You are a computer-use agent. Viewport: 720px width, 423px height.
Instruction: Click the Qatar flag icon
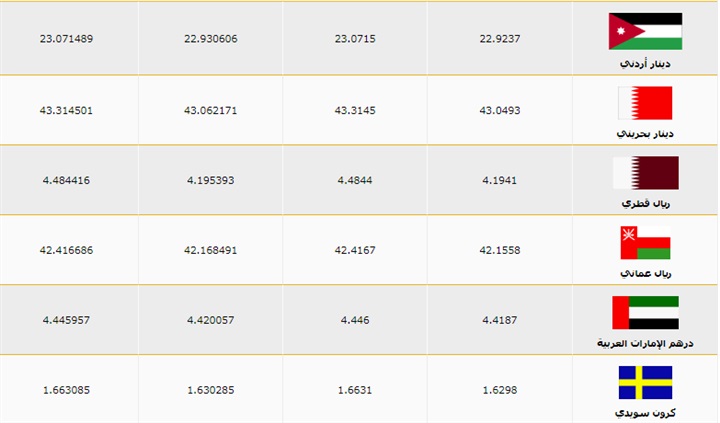(x=645, y=173)
